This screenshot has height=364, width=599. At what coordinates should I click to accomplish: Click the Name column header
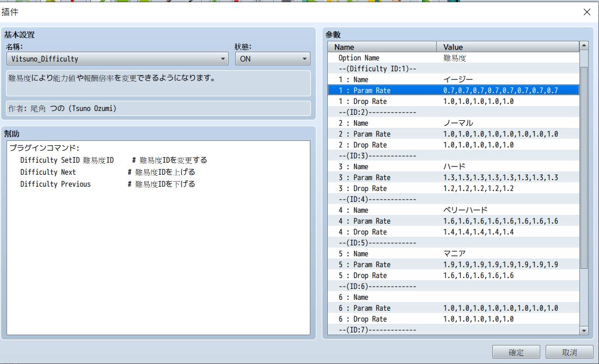(382, 47)
